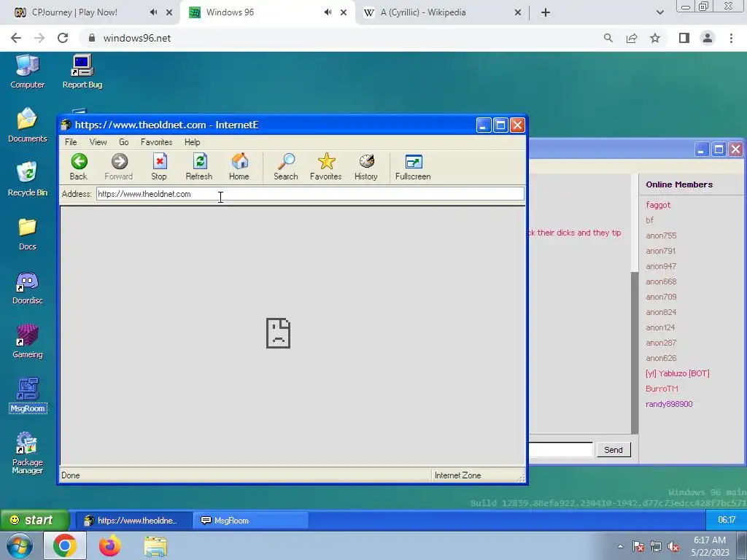The width and height of the screenshot is (747, 560).
Task: Select the MsgRoom taskbar button
Action: click(251, 521)
